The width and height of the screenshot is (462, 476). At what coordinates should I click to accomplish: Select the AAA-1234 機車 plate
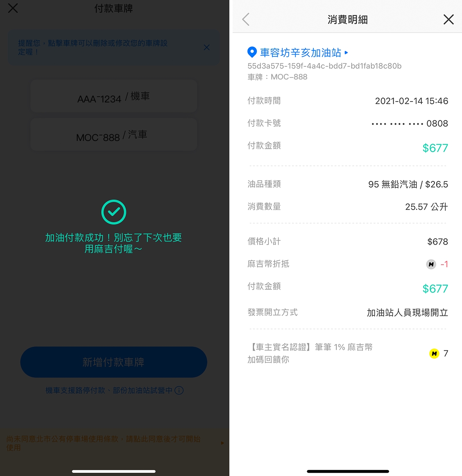click(114, 96)
